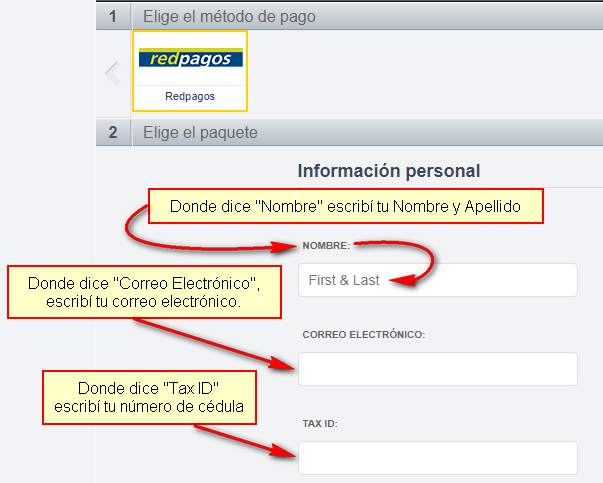Image resolution: width=603 pixels, height=483 pixels.
Task: Click the CORREO ELECTRÓNICO field label
Action: [364, 334]
